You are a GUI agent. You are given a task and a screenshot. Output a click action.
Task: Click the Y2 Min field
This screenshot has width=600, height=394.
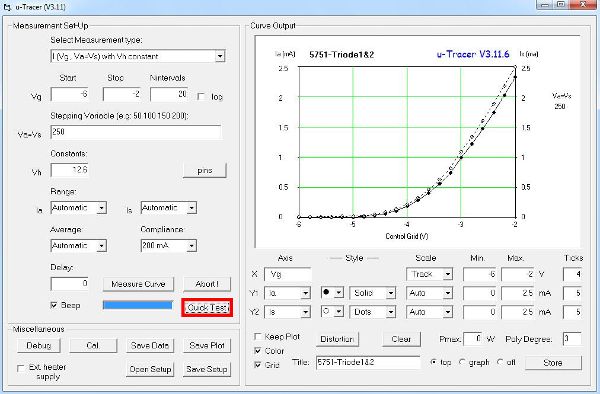480,312
